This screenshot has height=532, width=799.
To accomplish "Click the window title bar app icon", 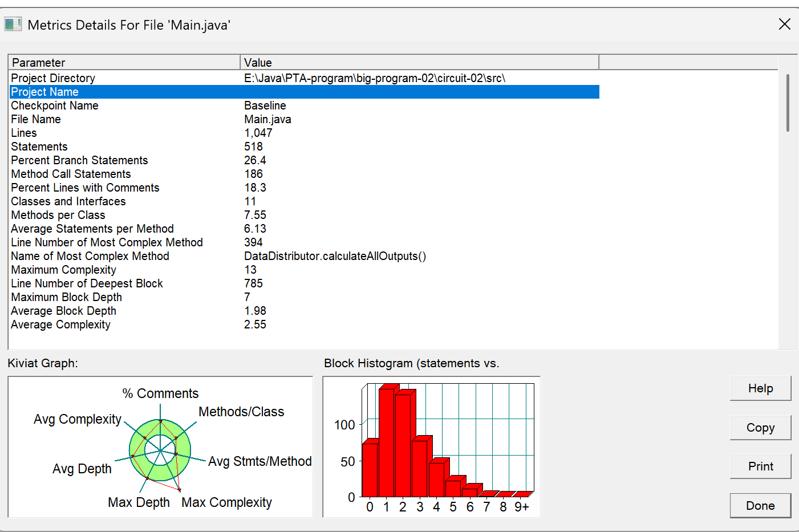I will coord(13,24).
